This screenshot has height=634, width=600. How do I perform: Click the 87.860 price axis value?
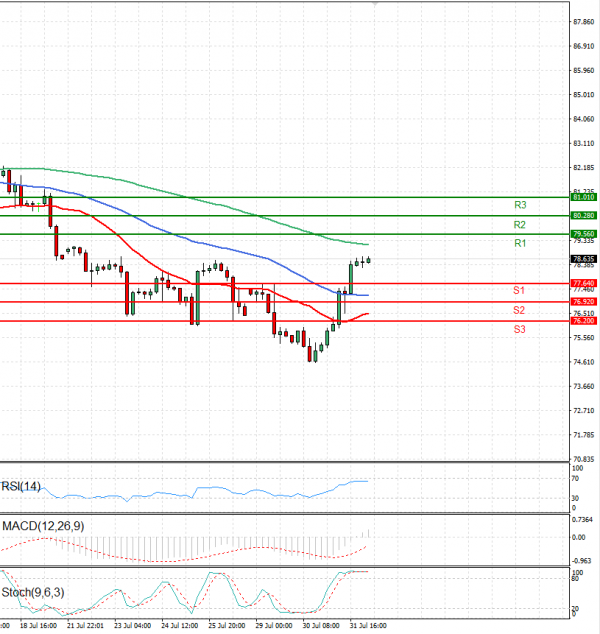[584, 22]
